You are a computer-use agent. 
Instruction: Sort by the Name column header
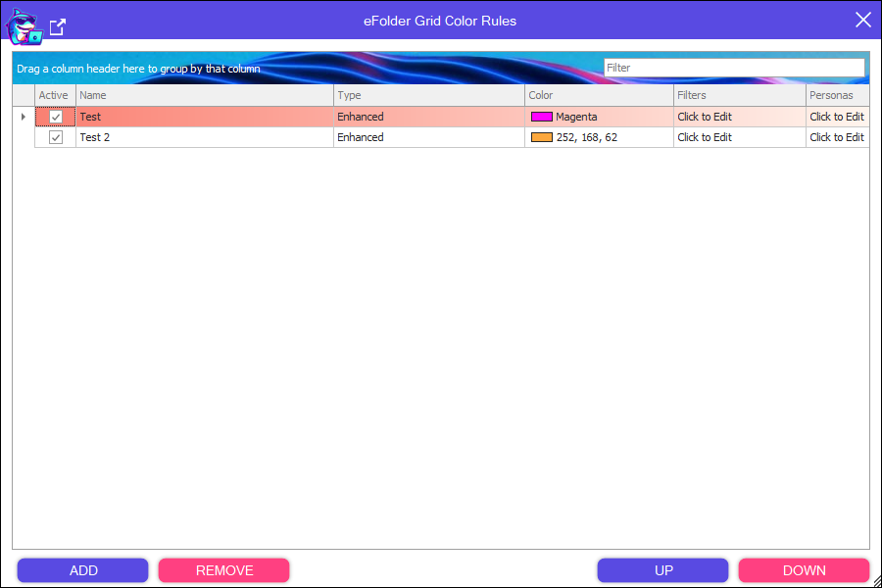tap(204, 95)
